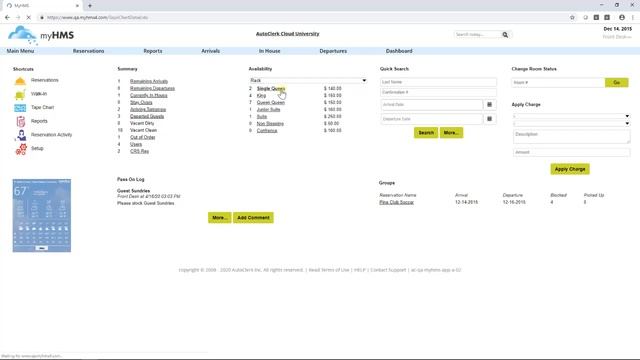Go back with the browser back arrow
This screenshot has height=360, width=640.
pyautogui.click(x=7, y=18)
